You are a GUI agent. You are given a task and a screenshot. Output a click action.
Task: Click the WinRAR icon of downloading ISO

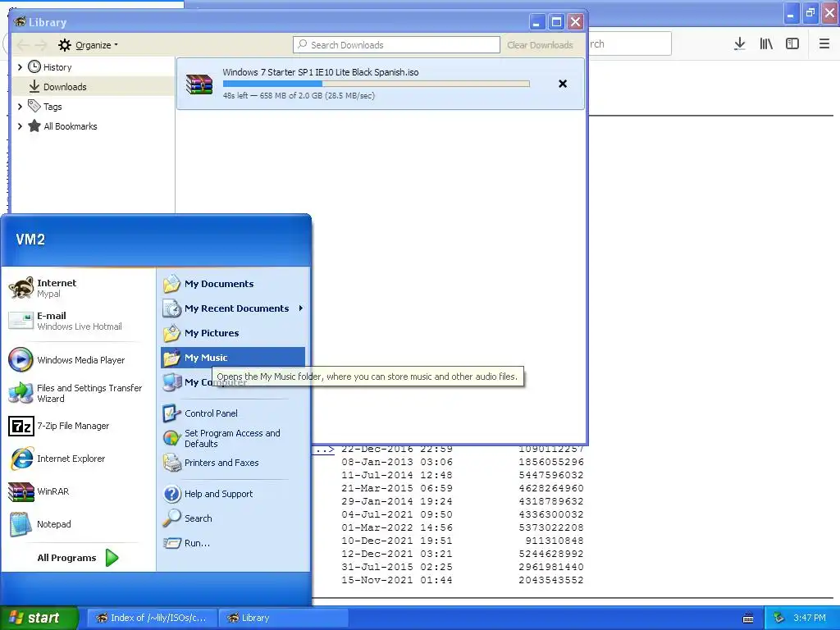[x=199, y=84]
